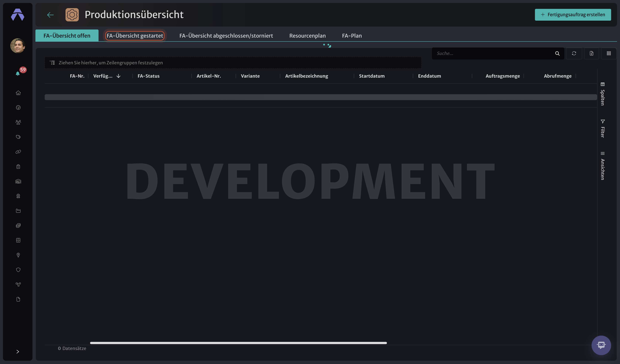Click the Fertigungsauftrag erstellen button
Screen dimensions: 620x364
tap(573, 15)
